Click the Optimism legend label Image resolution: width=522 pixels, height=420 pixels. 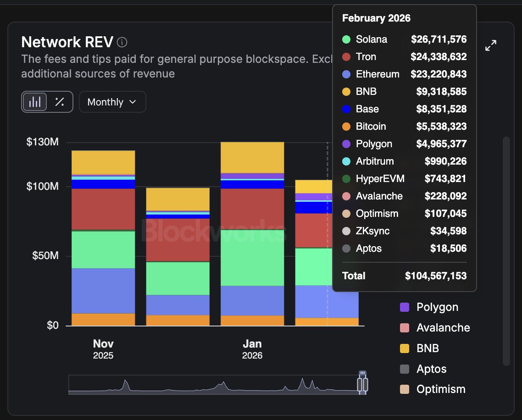pos(440,389)
